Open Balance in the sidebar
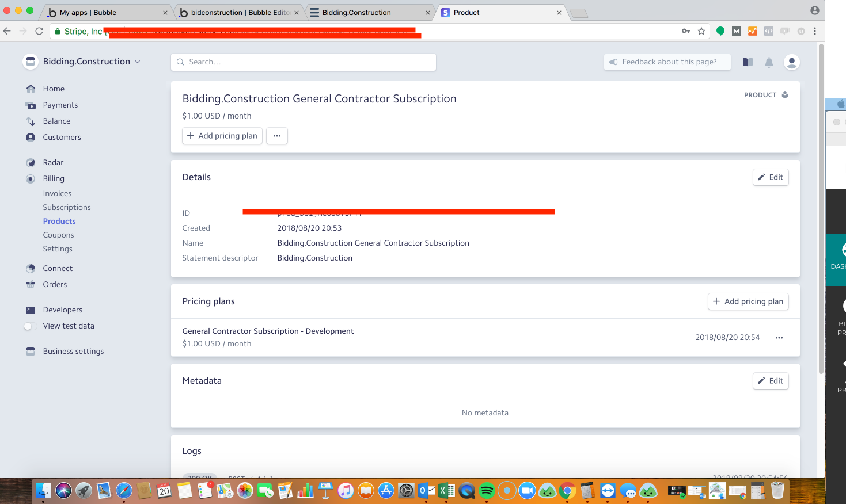The image size is (846, 504). click(56, 121)
